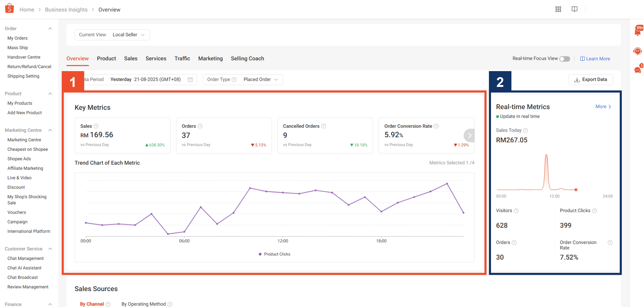Image resolution: width=644 pixels, height=307 pixels.
Task: Select the Sales metric card
Action: click(123, 135)
